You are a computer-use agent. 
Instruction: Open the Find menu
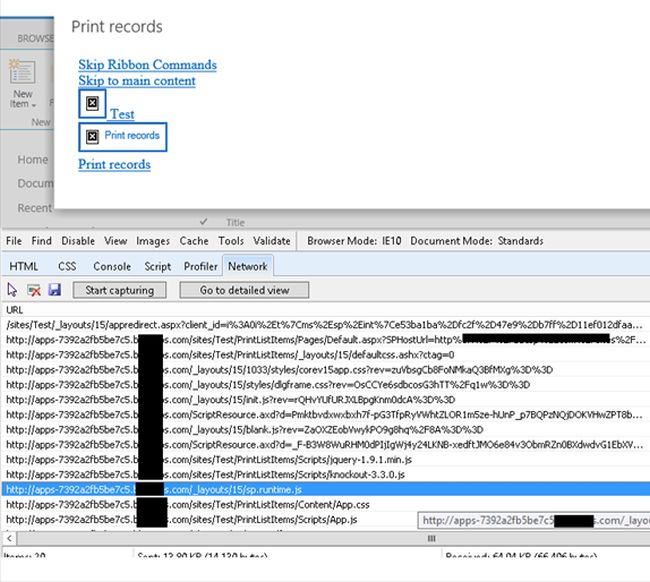pos(41,241)
